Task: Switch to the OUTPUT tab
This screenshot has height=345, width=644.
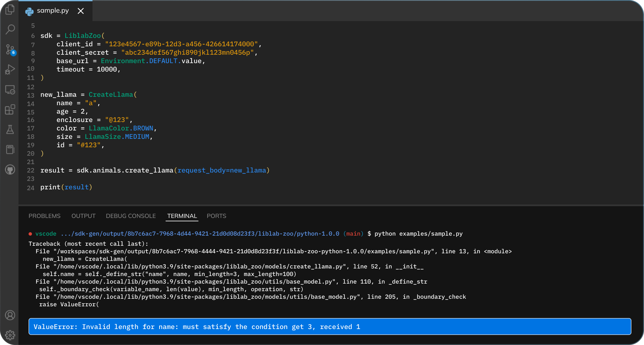Action: (x=83, y=216)
